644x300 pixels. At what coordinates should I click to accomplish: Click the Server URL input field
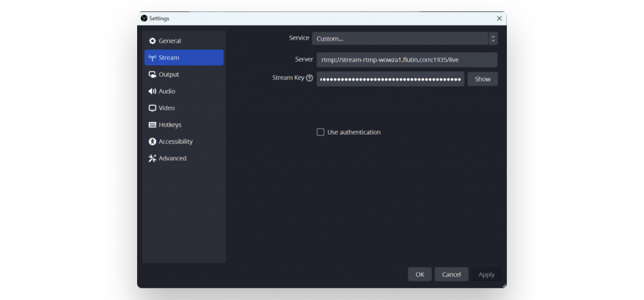(407, 60)
